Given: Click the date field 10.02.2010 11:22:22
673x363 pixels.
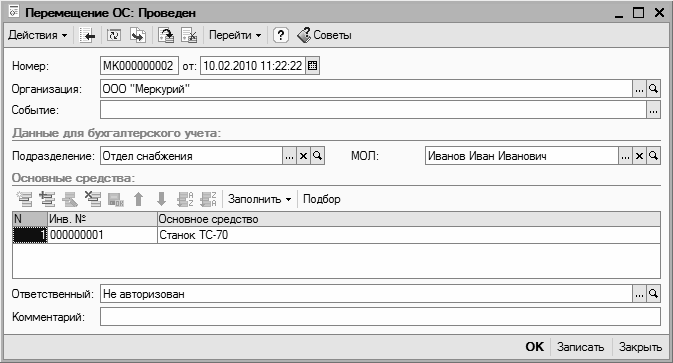Looking at the screenshot, I should 253,66.
